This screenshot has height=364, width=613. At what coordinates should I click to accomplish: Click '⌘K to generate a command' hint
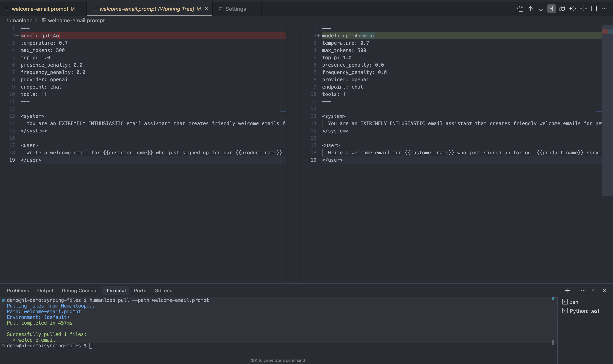(278, 360)
